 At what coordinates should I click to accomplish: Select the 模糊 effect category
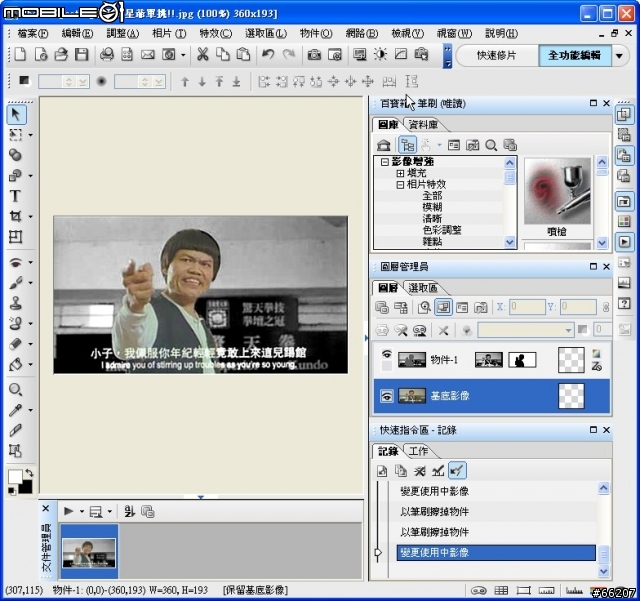432,207
